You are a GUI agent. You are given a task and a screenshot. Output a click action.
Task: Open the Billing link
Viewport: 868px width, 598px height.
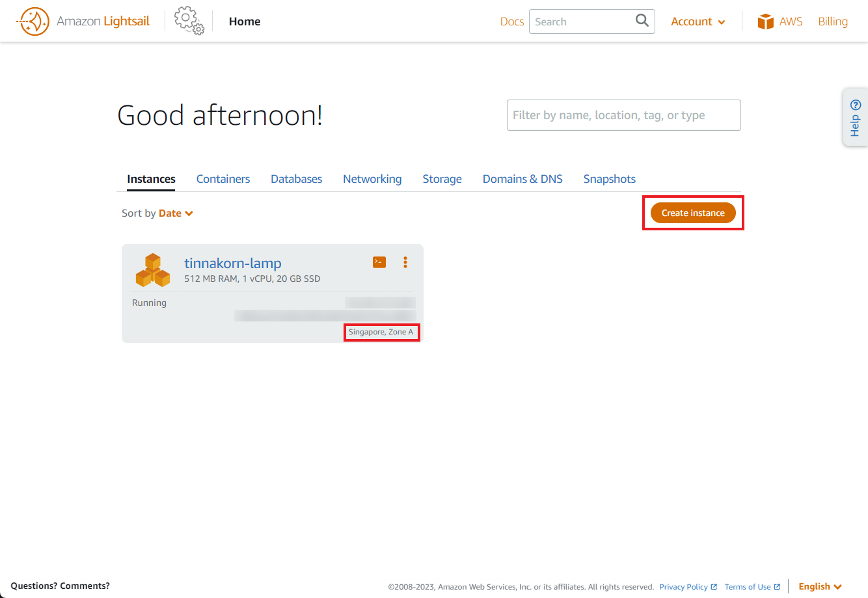point(833,21)
